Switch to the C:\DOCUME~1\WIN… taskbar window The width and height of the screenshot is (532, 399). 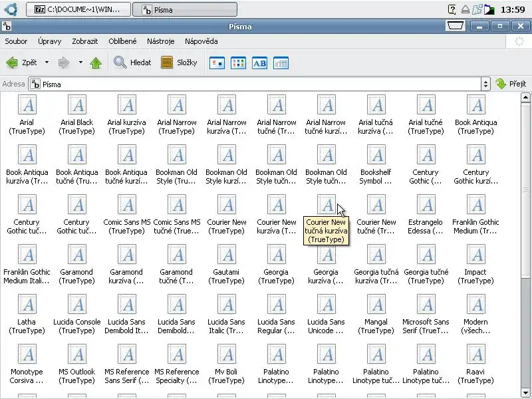click(x=78, y=9)
